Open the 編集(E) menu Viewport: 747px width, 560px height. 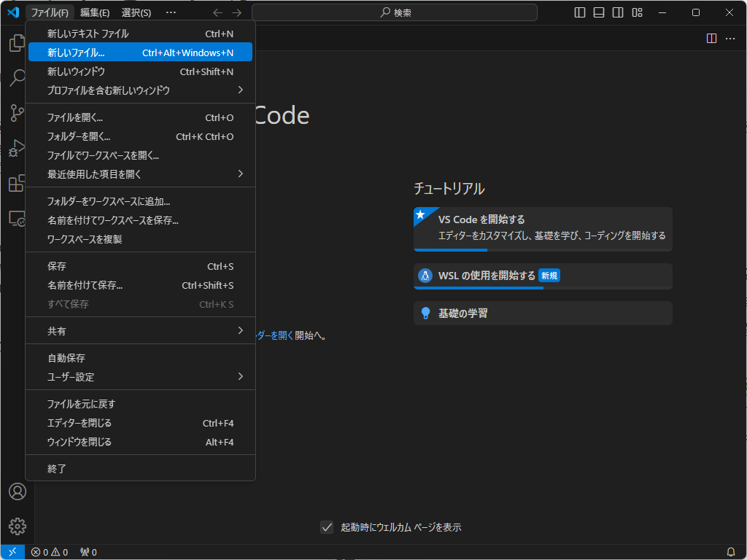(95, 13)
